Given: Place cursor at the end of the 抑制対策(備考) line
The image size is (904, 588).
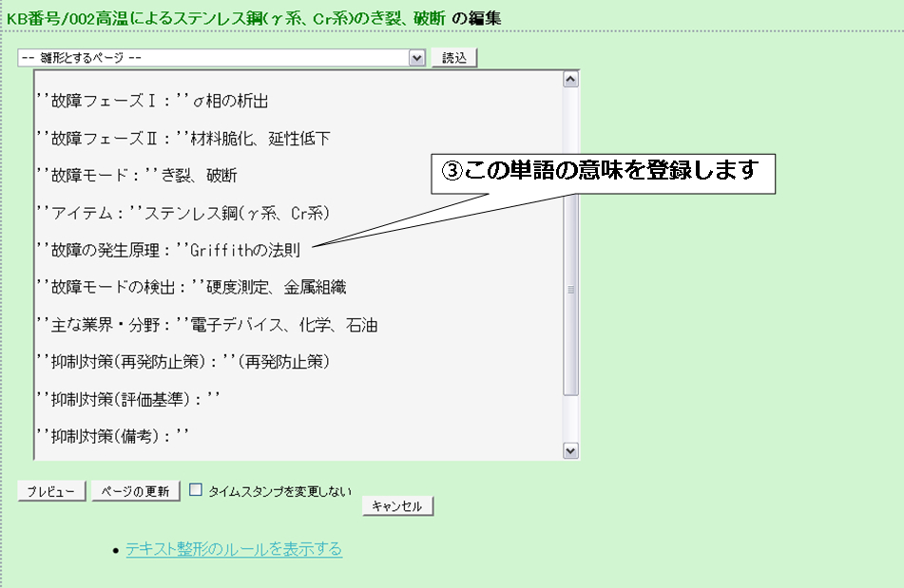Looking at the screenshot, I should point(193,436).
